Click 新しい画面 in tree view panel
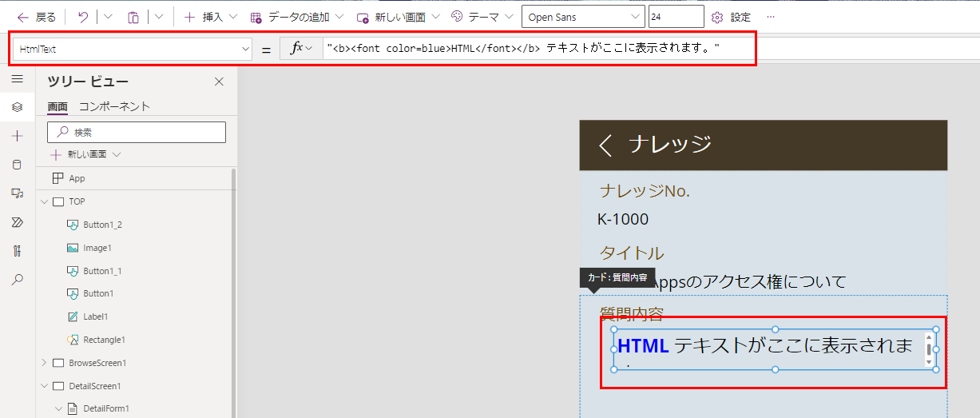 (x=85, y=154)
